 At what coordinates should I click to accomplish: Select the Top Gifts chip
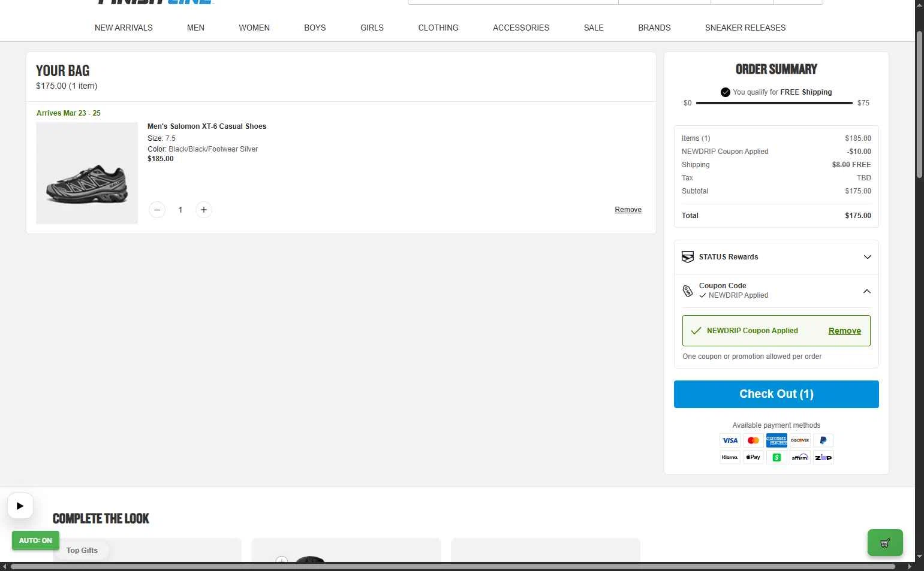[82, 551]
